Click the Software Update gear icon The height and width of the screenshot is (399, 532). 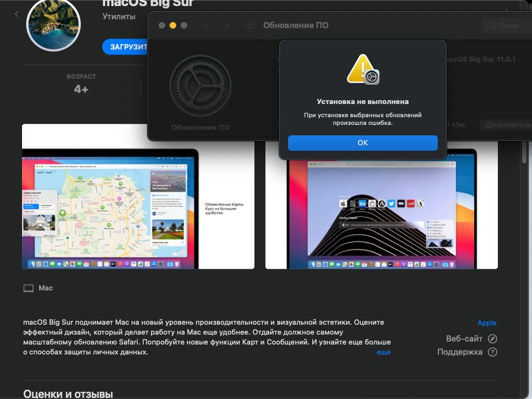tap(200, 86)
